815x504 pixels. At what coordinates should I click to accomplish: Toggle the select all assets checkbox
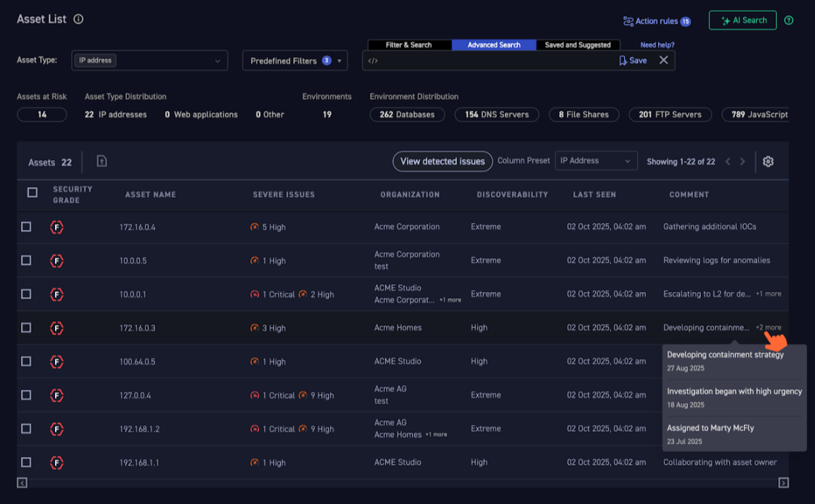tap(32, 192)
